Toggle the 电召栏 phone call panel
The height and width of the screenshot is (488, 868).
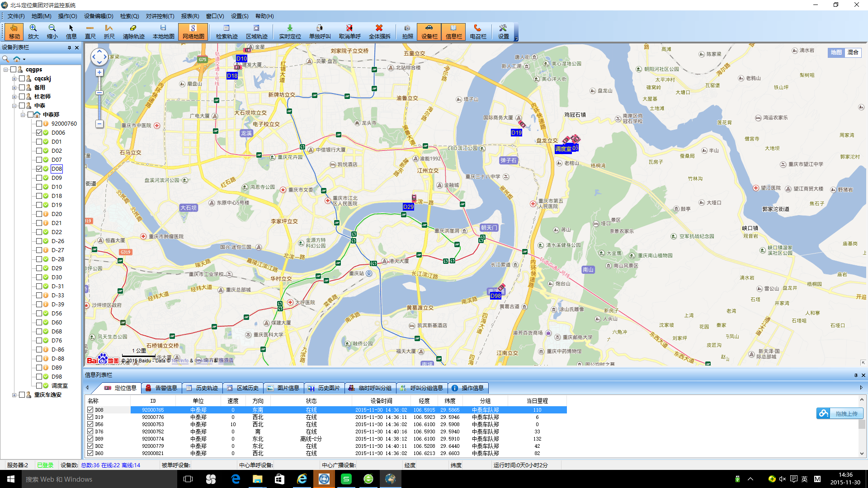[x=478, y=32]
